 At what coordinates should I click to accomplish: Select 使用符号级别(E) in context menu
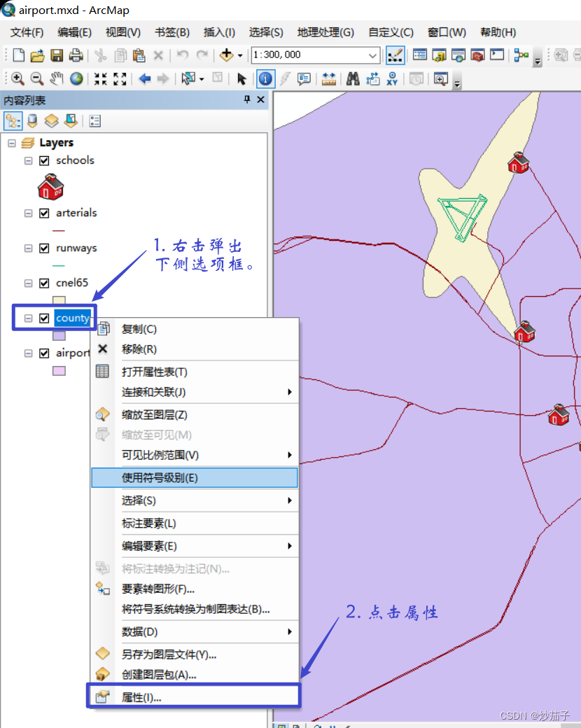coord(194,477)
